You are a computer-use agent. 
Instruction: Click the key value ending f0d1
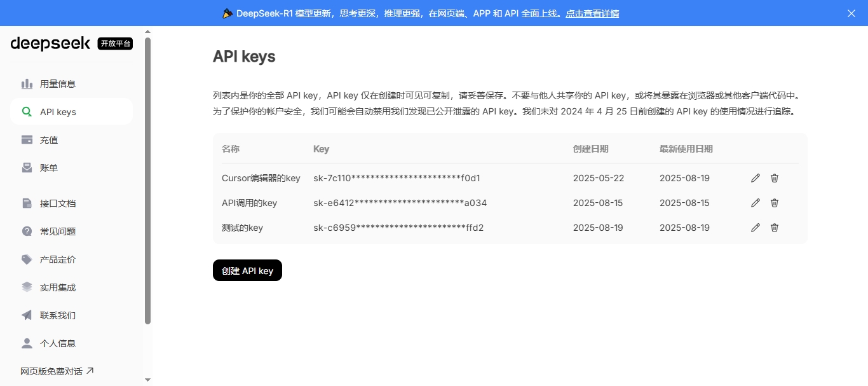tap(397, 178)
